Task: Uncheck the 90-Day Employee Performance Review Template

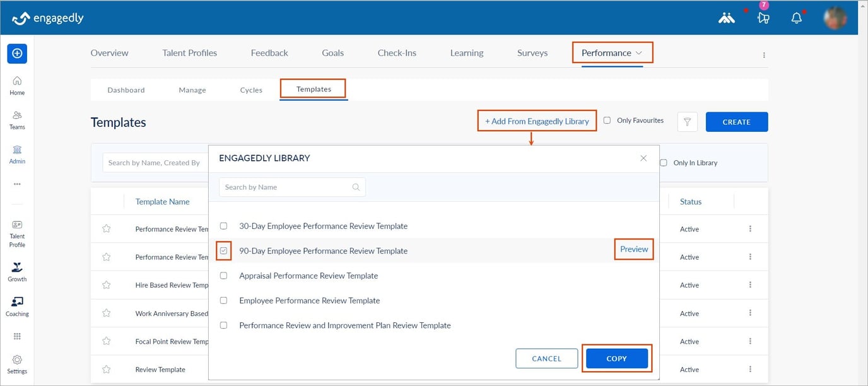Action: (x=224, y=250)
